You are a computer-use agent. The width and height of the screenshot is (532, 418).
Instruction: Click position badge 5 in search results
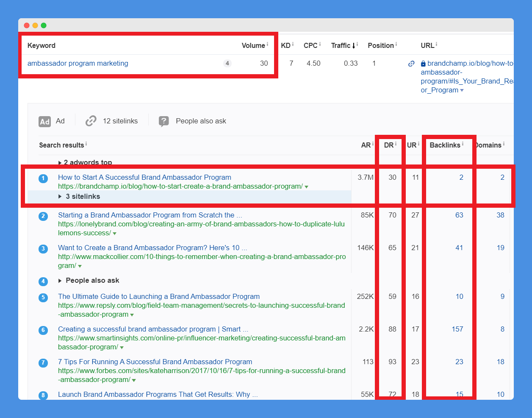43,298
